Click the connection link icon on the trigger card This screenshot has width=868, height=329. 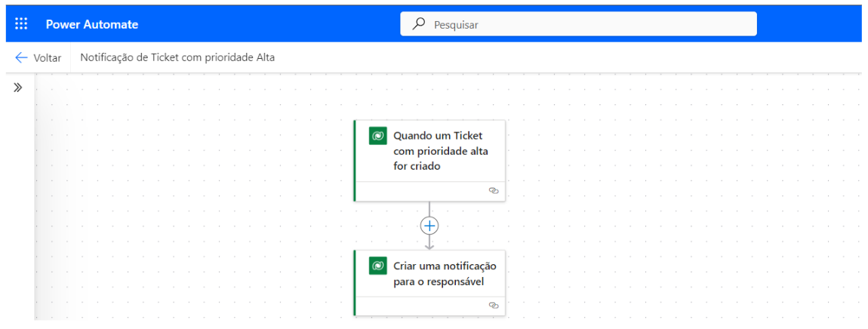click(494, 191)
